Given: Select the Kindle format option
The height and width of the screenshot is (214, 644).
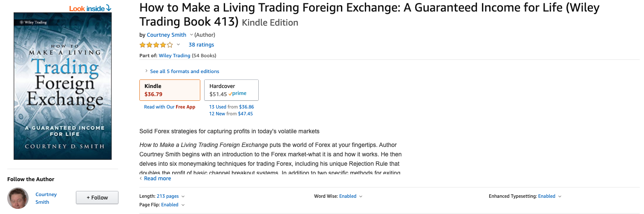Looking at the screenshot, I should (170, 90).
